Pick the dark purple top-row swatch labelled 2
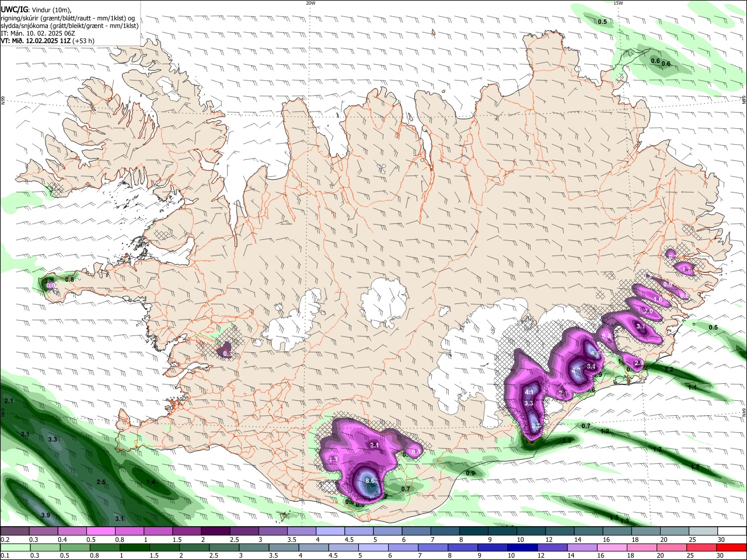 215,531
